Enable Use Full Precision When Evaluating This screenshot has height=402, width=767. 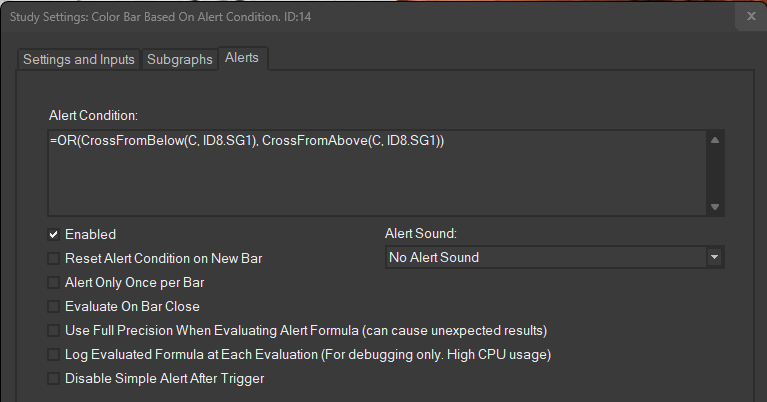[53, 331]
